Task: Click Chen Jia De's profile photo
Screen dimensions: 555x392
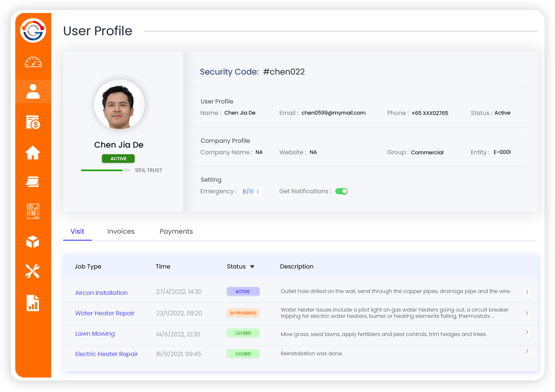Action: 119,105
